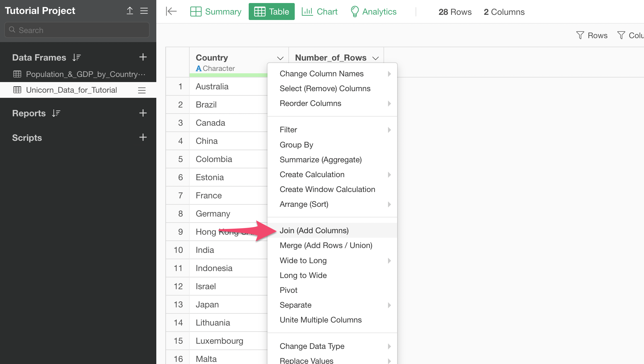This screenshot has height=364, width=644.
Task: Open the Country column dropdown arrow
Action: [x=280, y=58]
